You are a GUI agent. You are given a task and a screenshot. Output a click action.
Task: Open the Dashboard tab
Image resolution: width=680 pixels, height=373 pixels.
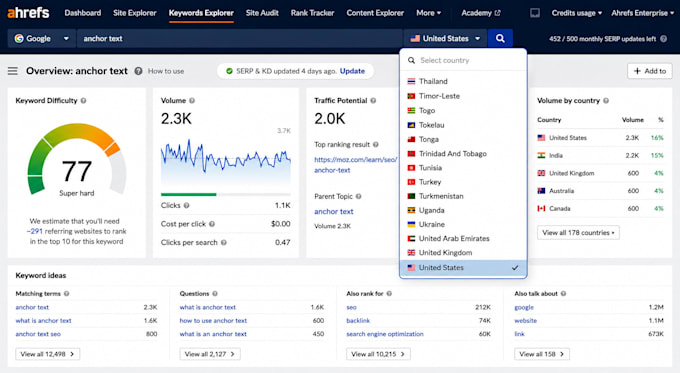(x=83, y=13)
